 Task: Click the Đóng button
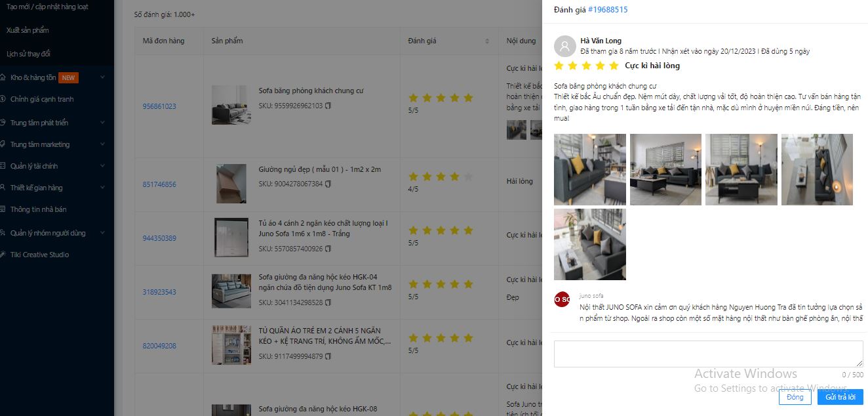point(795,397)
